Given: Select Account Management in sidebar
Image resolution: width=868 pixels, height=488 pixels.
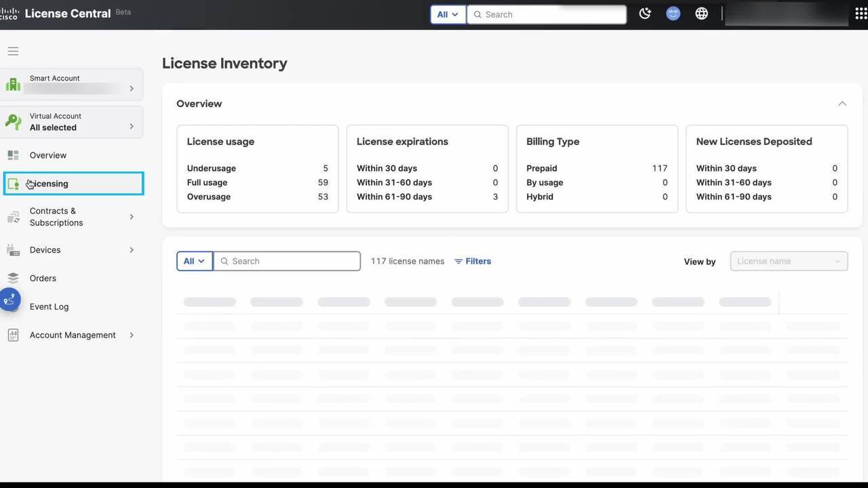Looking at the screenshot, I should pos(72,335).
